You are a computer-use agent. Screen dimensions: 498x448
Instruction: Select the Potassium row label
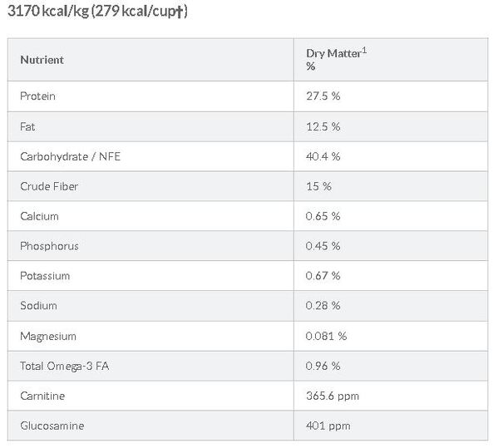45,276
